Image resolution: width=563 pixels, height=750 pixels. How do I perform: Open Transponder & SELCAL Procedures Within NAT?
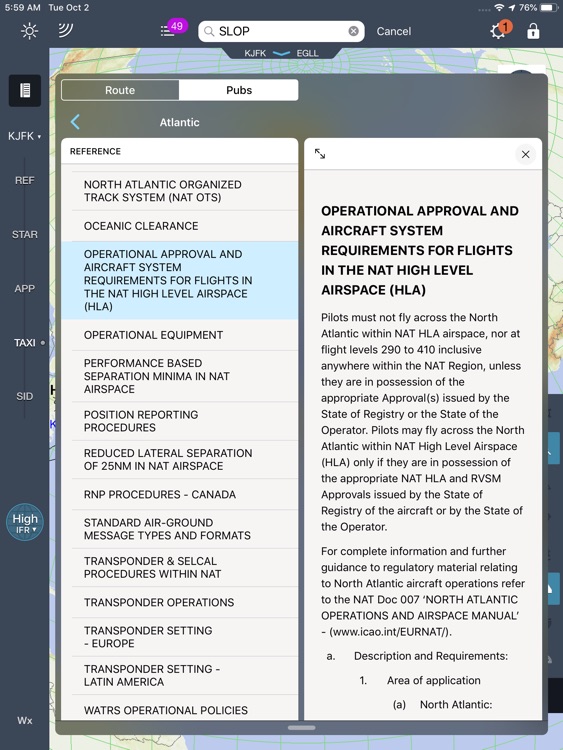(x=180, y=567)
